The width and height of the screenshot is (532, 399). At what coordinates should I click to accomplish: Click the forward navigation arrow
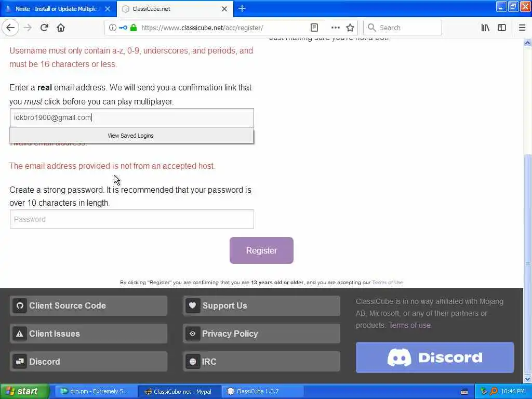click(x=28, y=28)
